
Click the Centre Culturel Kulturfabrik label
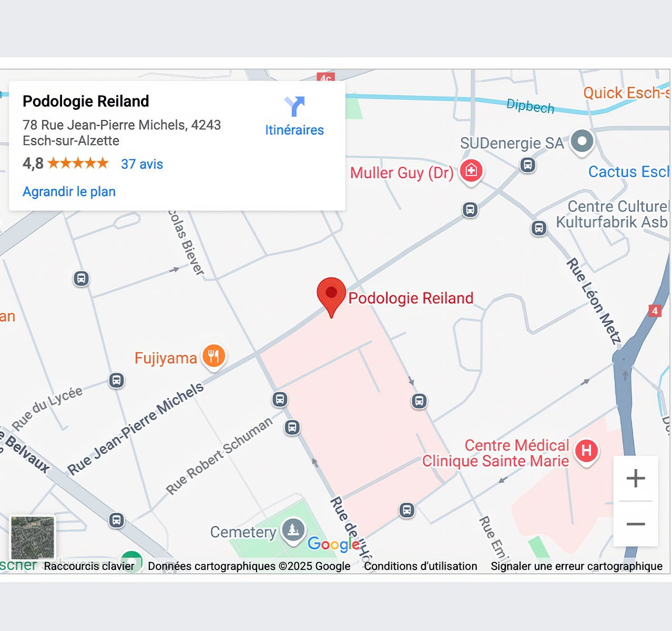pos(613,214)
